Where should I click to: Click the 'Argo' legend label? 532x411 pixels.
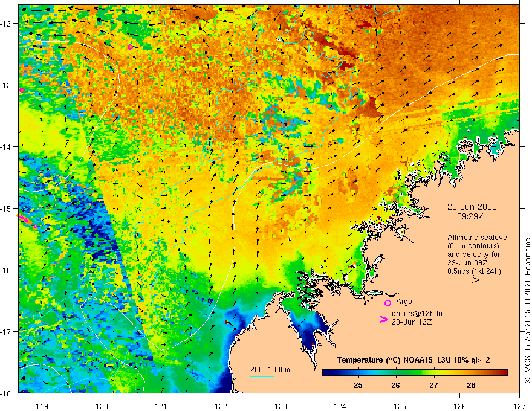[404, 302]
